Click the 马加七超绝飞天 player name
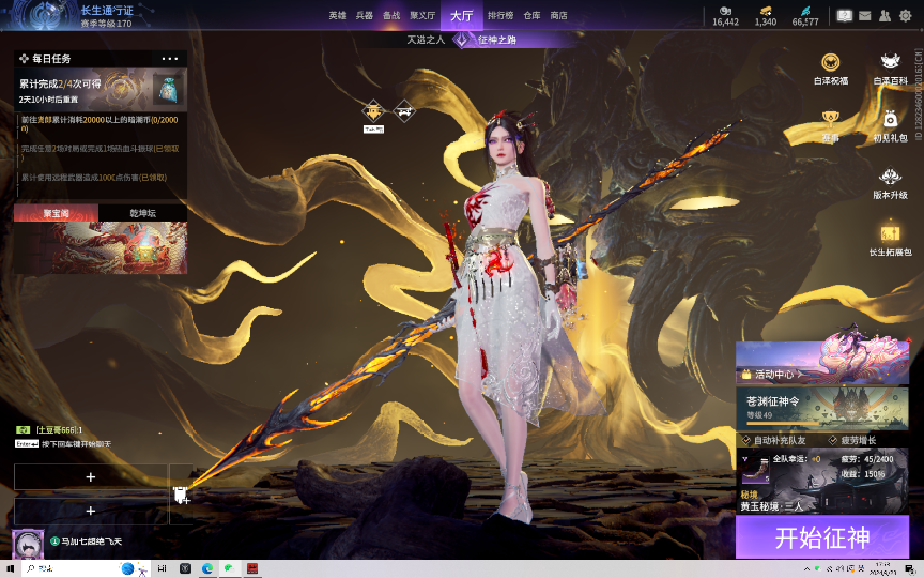924x578 pixels. pos(91,541)
